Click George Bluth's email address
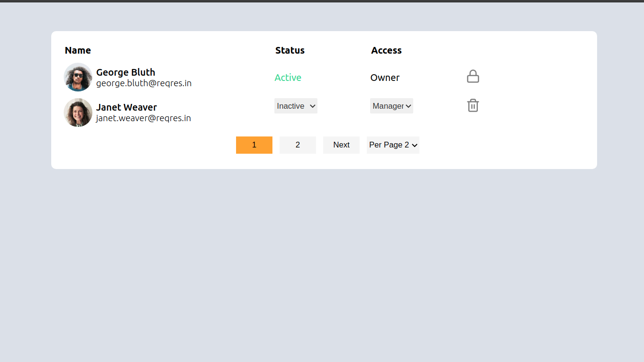644x362 pixels. pyautogui.click(x=143, y=83)
